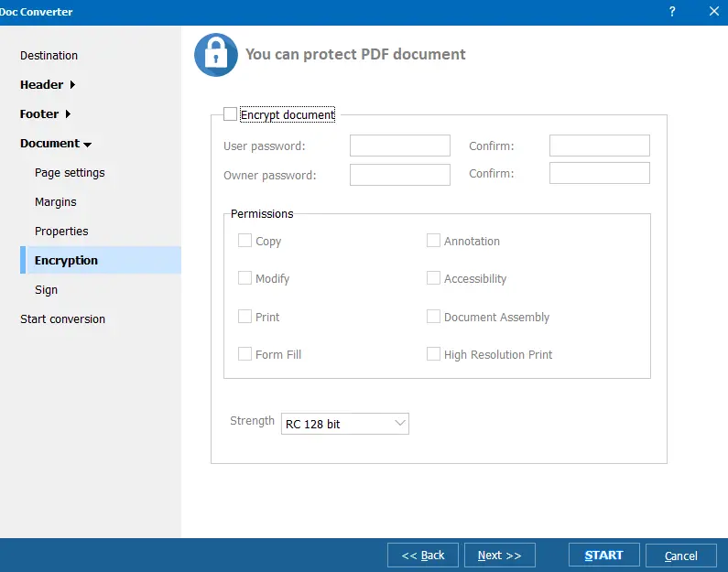Close the Doc Converter window
728x572 pixels.
(713, 12)
